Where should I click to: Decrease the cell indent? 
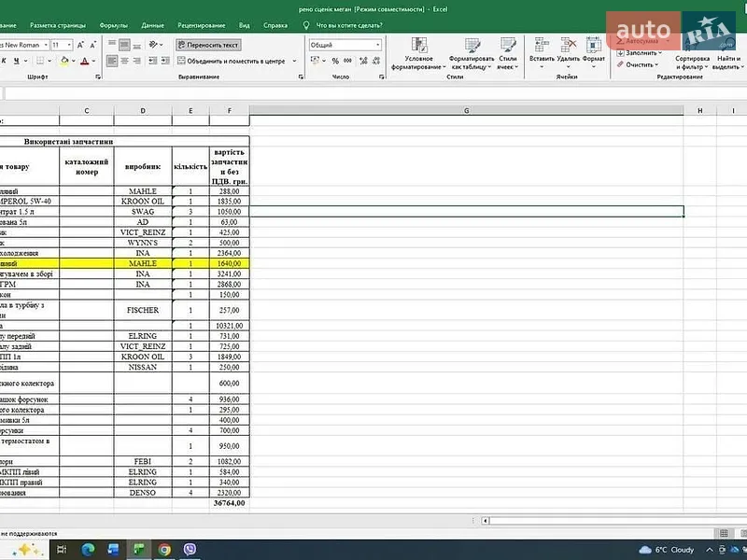(x=153, y=61)
